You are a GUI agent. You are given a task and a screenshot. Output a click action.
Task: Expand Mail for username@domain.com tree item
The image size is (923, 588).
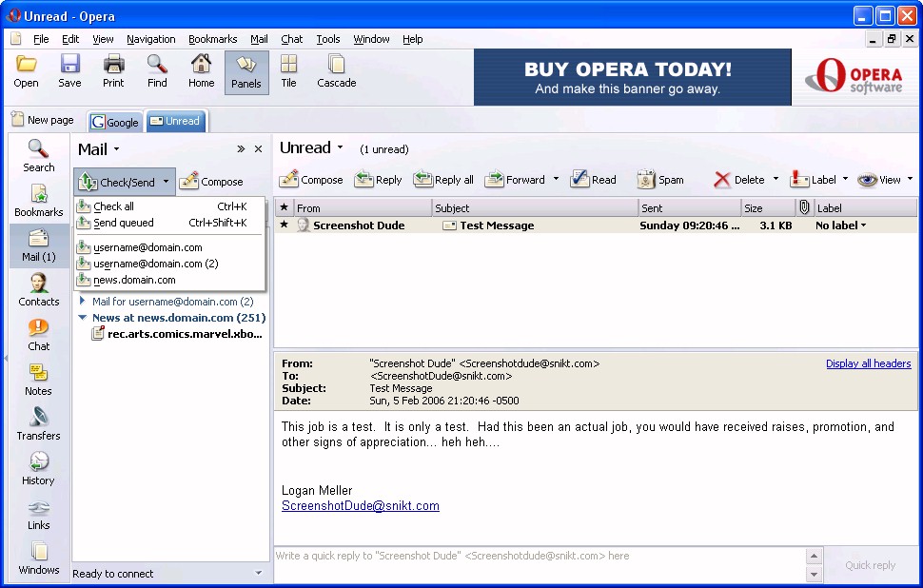coord(83,302)
